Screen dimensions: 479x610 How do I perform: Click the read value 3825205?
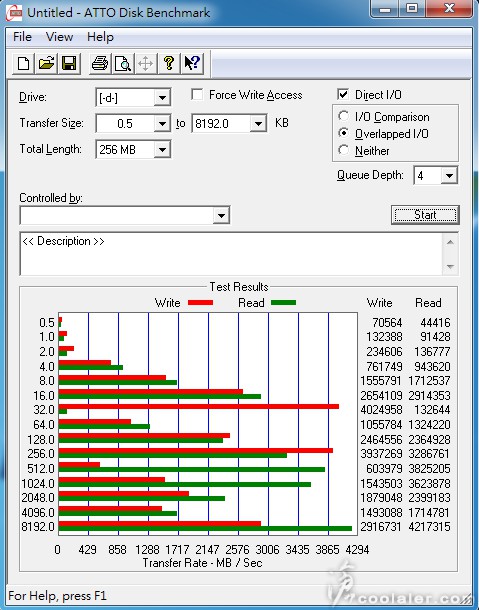[429, 468]
